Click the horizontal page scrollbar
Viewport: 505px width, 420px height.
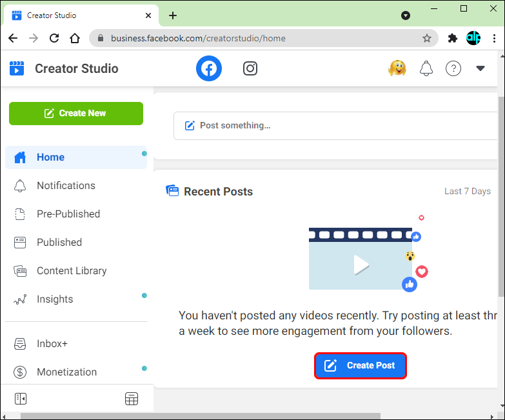point(201,416)
